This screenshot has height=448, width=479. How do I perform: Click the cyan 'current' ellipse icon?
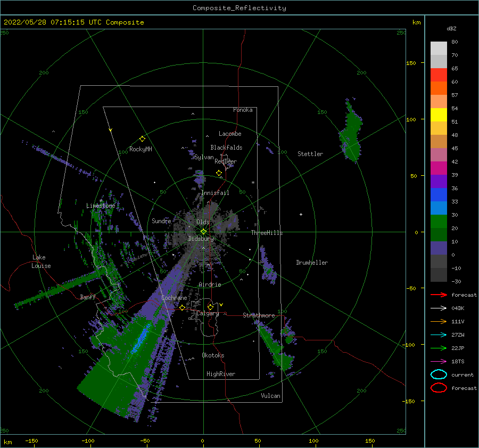pyautogui.click(x=439, y=374)
